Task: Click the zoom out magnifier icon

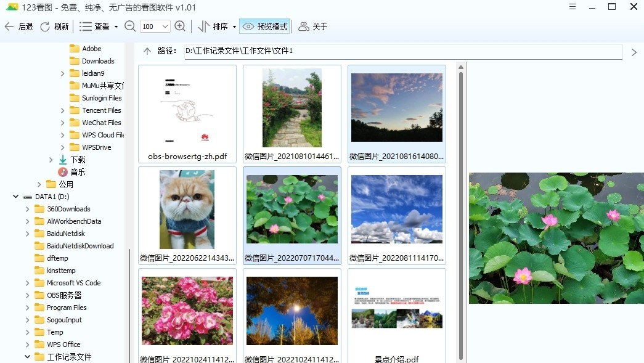Action: point(130,27)
